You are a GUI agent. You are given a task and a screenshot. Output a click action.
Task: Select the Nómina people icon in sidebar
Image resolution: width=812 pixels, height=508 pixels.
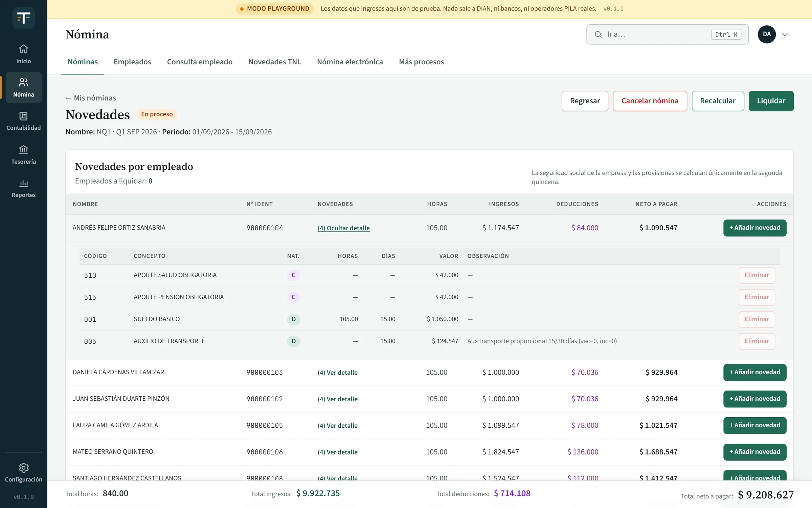pyautogui.click(x=23, y=82)
